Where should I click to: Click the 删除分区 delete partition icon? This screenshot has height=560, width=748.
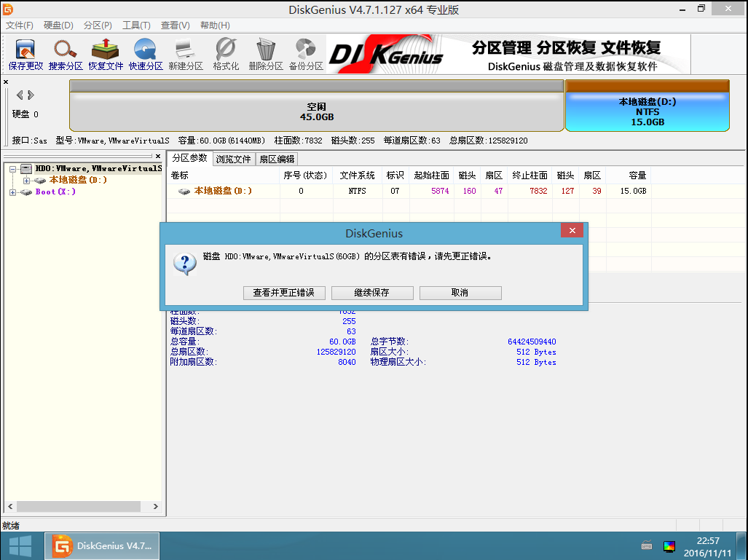(266, 55)
